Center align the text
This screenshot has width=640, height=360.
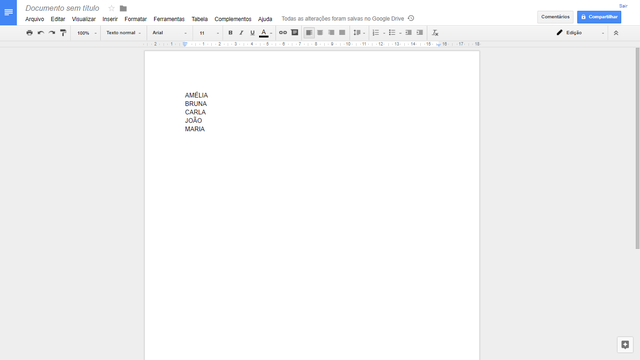pos(320,33)
